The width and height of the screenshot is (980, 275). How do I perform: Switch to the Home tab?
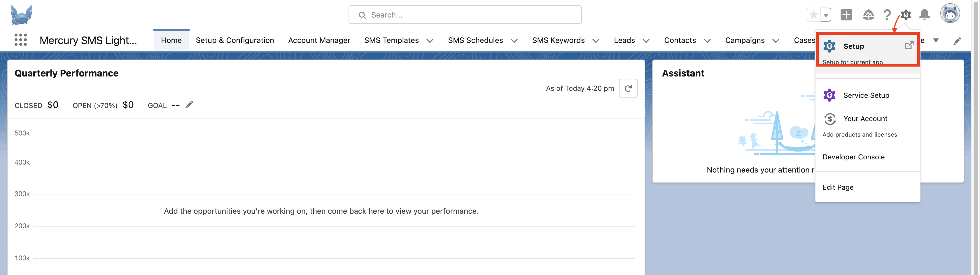(x=171, y=40)
